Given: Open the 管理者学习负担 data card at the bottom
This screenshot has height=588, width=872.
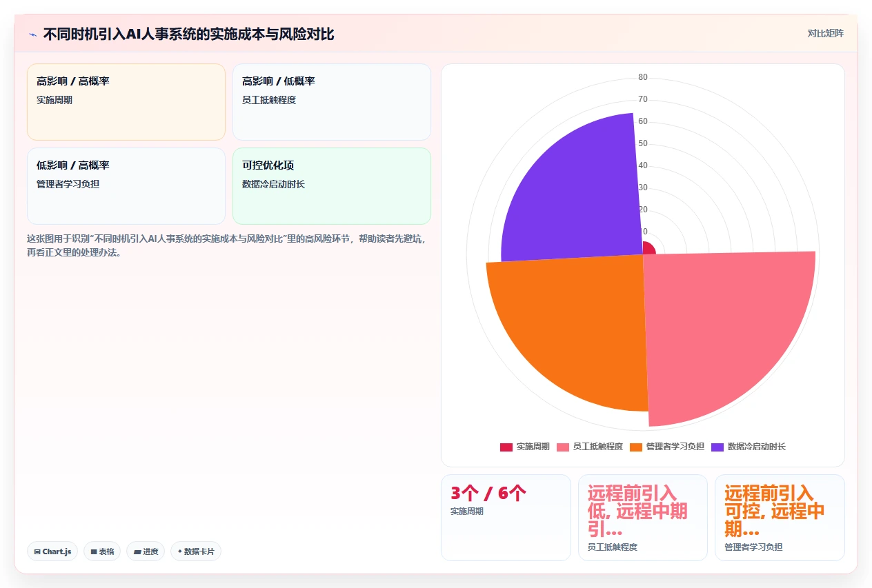Looking at the screenshot, I should pyautogui.click(x=780, y=517).
